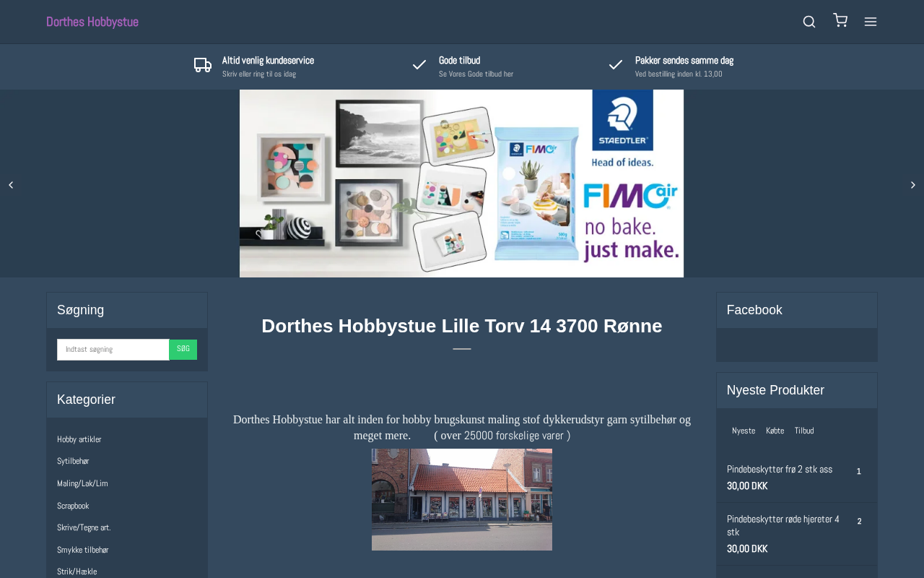Open the Sytilbehør category

point(73,461)
